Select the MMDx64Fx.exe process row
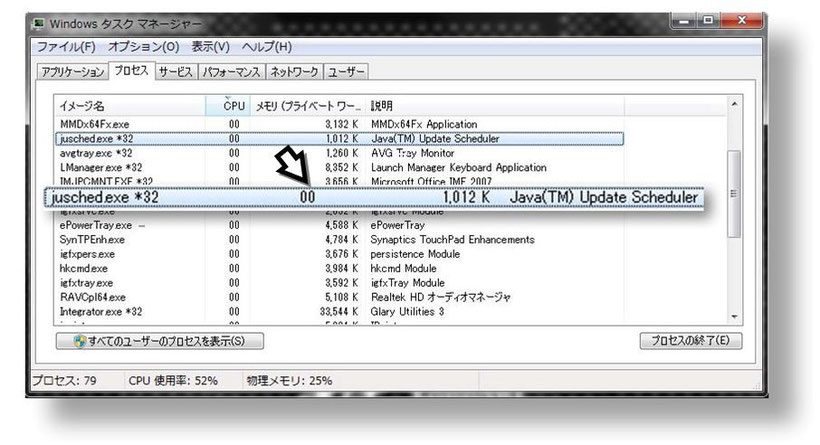 click(x=339, y=124)
